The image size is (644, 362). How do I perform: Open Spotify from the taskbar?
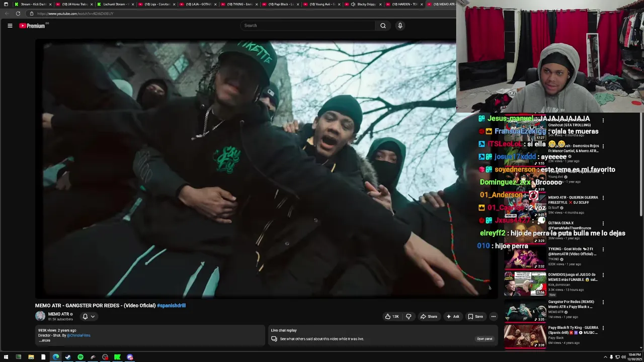(x=80, y=357)
